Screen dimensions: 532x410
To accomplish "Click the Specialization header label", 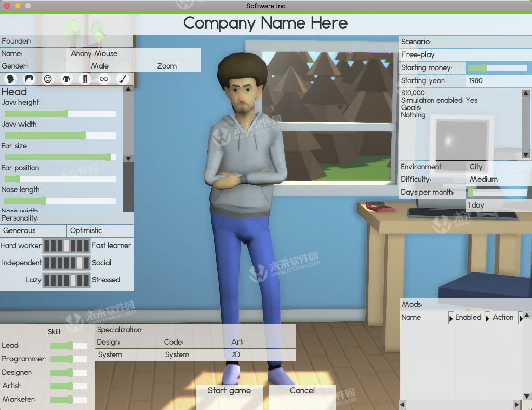I will 120,330.
